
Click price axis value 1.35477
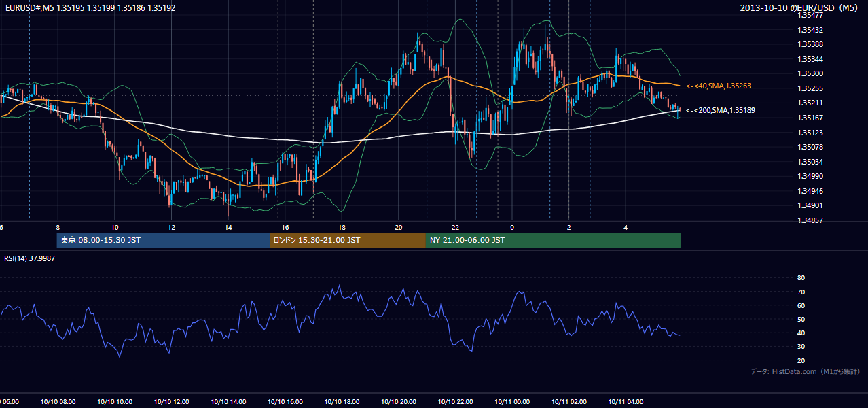[810, 15]
